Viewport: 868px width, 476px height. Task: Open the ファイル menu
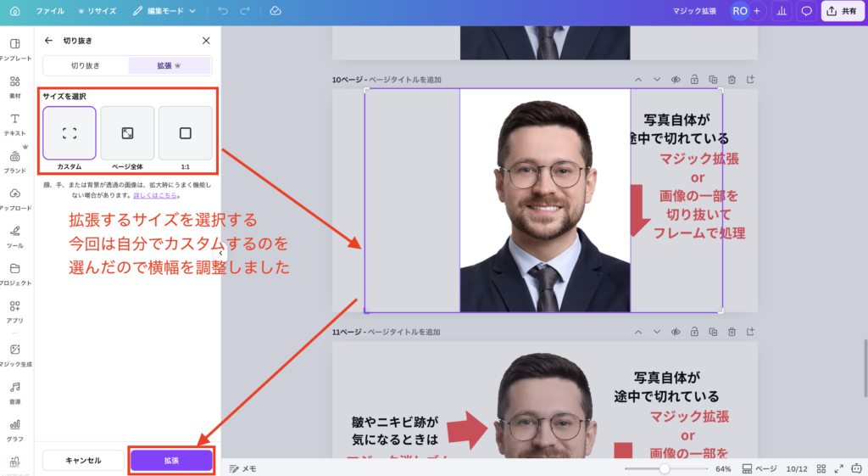[49, 11]
